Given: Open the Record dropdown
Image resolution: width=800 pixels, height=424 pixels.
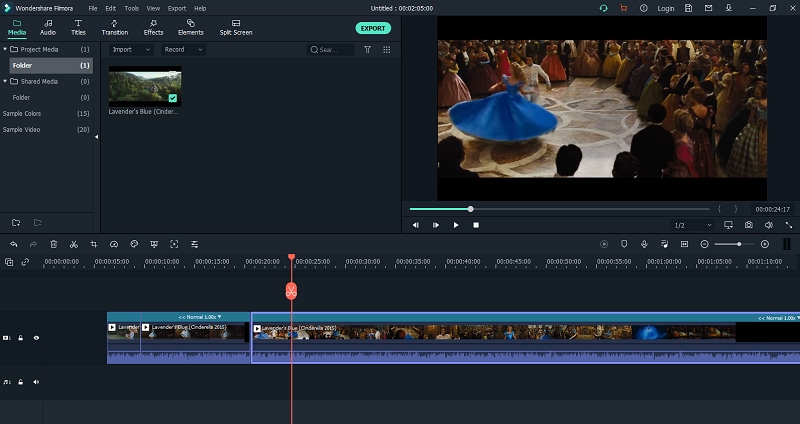Looking at the screenshot, I should point(184,49).
